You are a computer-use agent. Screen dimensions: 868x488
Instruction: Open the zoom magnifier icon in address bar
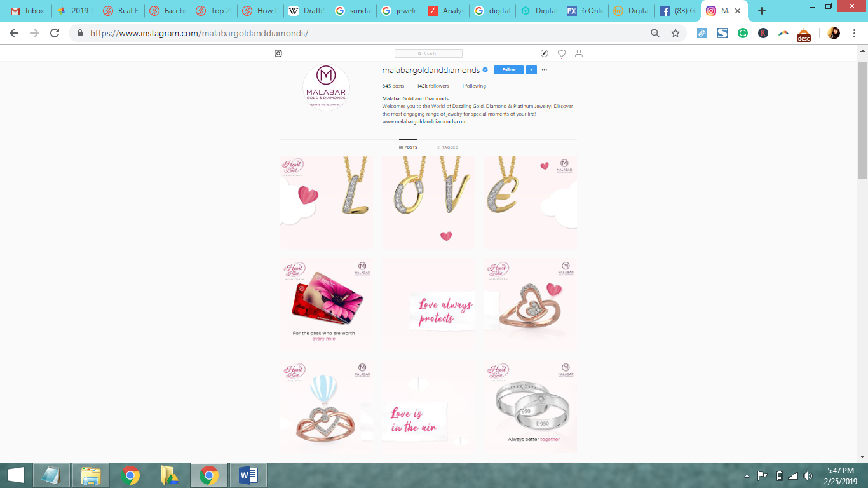pos(655,33)
